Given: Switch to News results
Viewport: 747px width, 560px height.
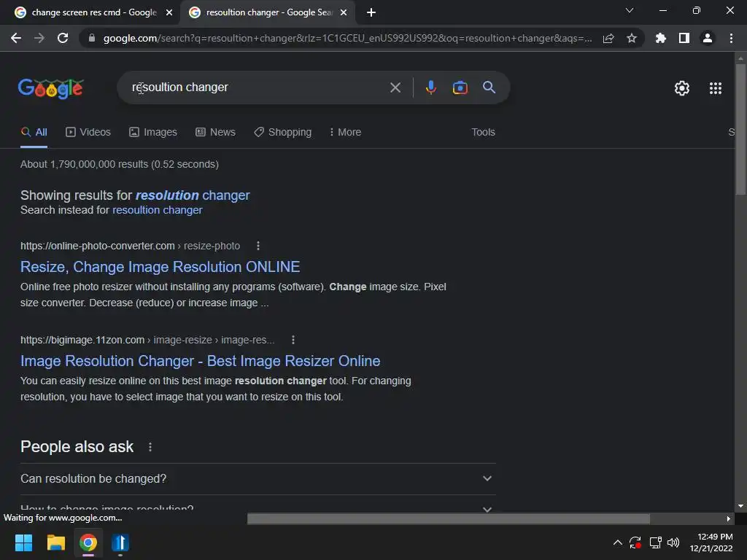Looking at the screenshot, I should (215, 133).
